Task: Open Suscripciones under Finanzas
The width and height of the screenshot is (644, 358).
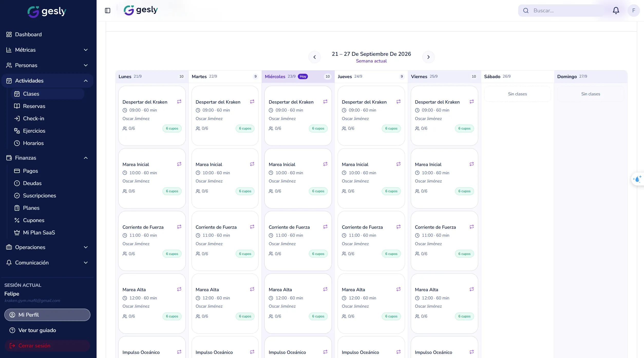Action: tap(48, 196)
